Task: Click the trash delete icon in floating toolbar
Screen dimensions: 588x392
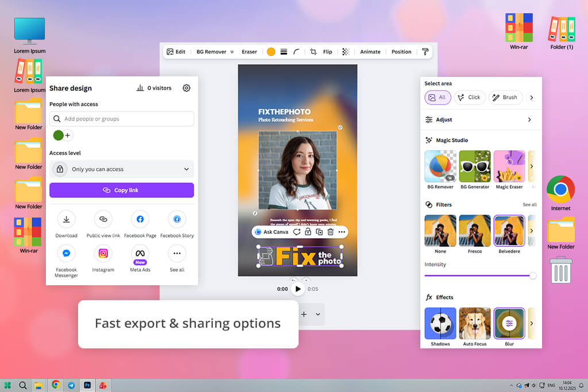Action: [330, 232]
